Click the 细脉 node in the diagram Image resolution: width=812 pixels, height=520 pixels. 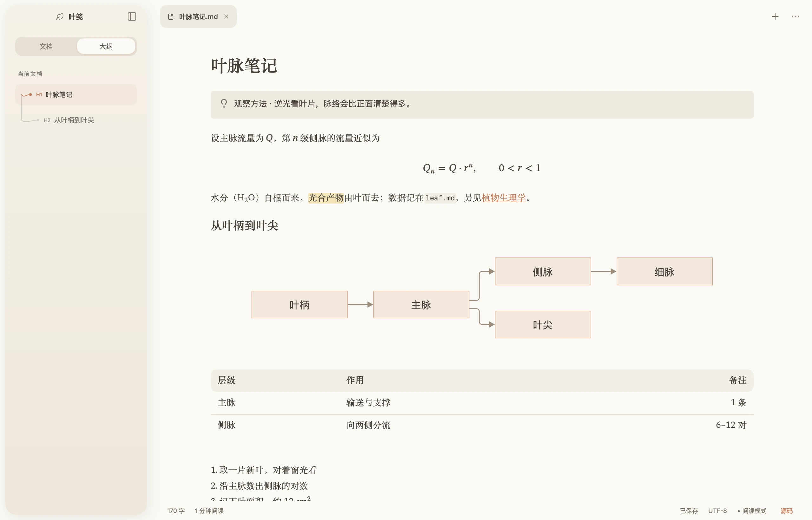pos(664,271)
